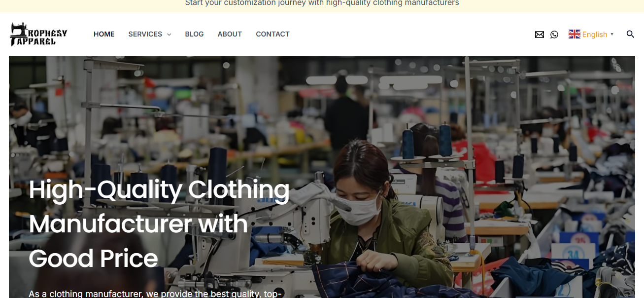The width and height of the screenshot is (644, 298).
Task: Click the WhatsApp chat icon
Action: coord(554,35)
